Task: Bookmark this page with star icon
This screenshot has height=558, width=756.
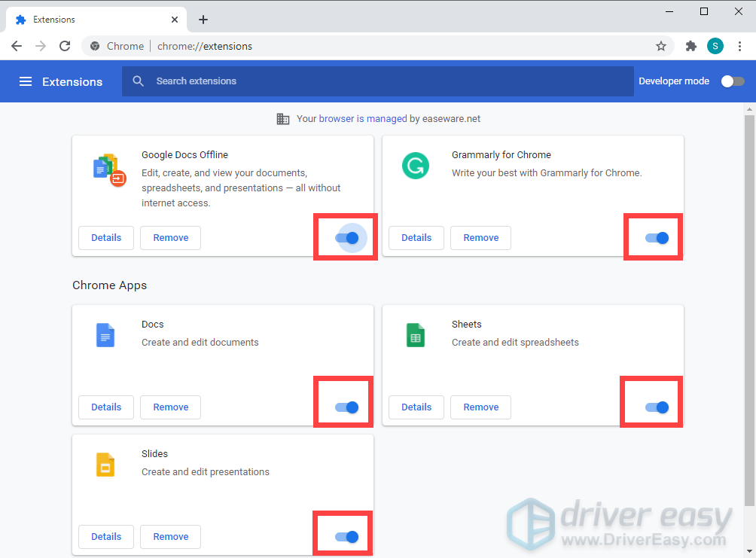Action: click(660, 46)
